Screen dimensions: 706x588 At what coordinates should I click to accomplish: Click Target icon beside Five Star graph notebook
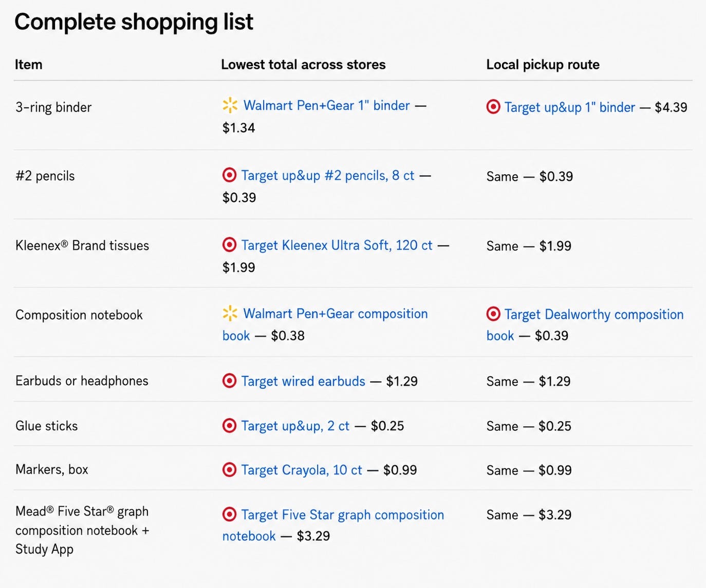[x=229, y=515]
